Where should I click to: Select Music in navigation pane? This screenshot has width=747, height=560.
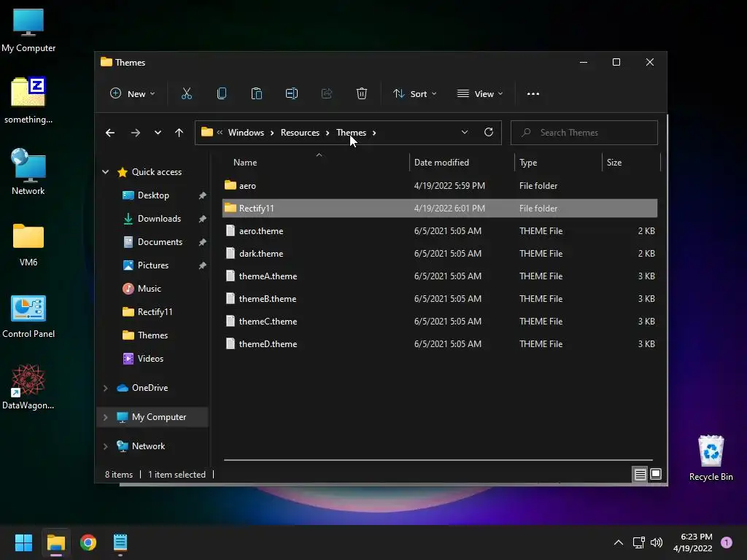pos(149,289)
